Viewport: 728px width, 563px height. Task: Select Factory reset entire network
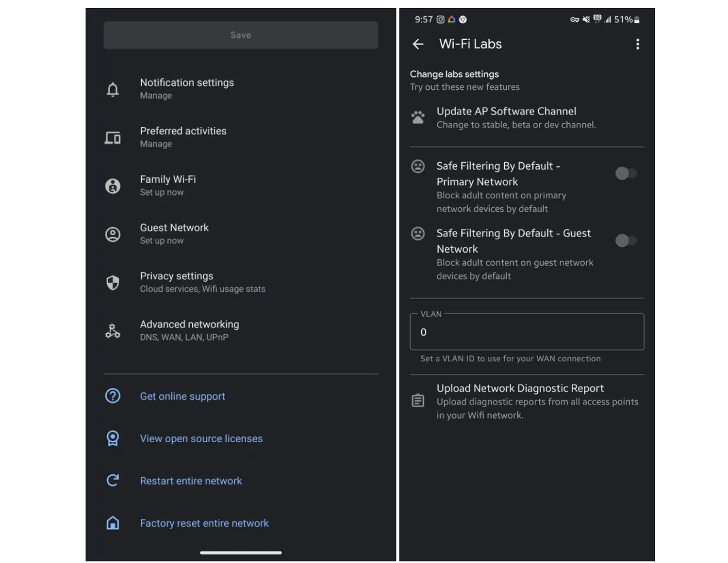click(204, 523)
